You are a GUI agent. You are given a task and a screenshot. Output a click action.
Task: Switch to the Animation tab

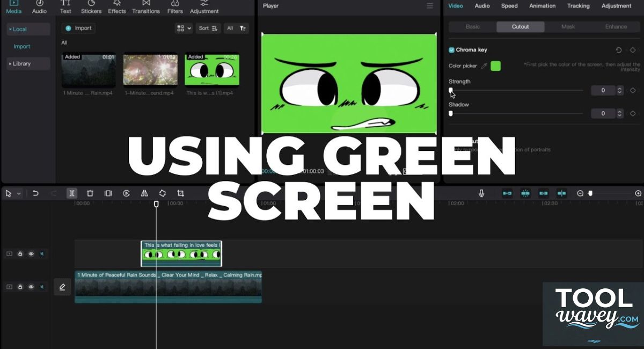click(543, 6)
